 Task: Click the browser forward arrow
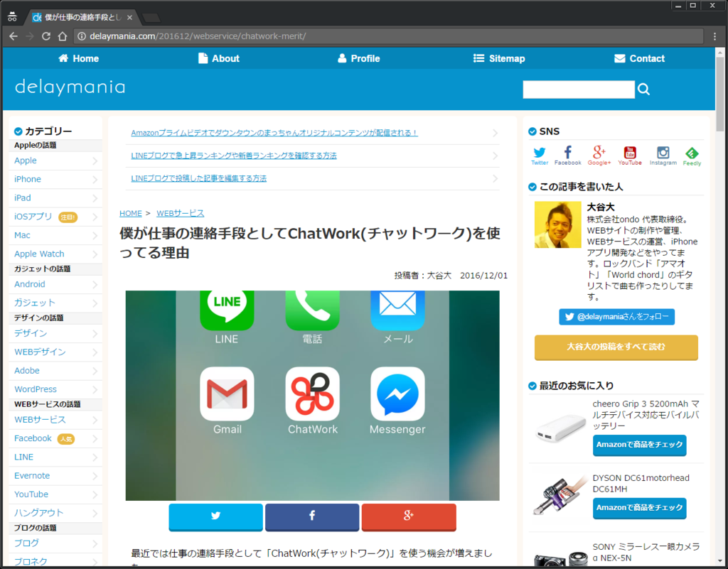(30, 36)
